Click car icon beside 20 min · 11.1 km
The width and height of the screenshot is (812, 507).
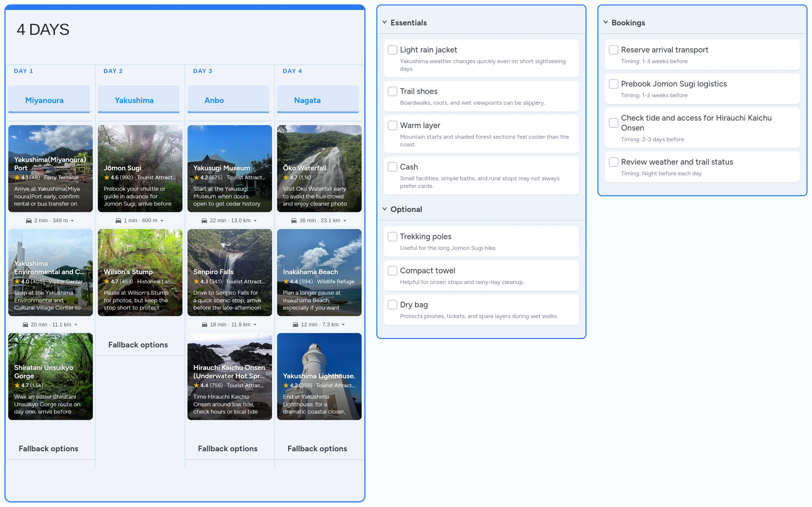click(25, 324)
